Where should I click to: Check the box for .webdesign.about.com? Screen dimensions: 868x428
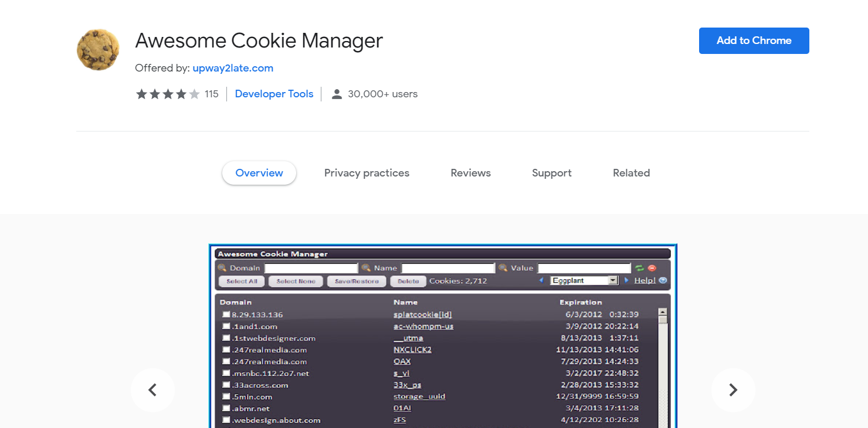(226, 420)
